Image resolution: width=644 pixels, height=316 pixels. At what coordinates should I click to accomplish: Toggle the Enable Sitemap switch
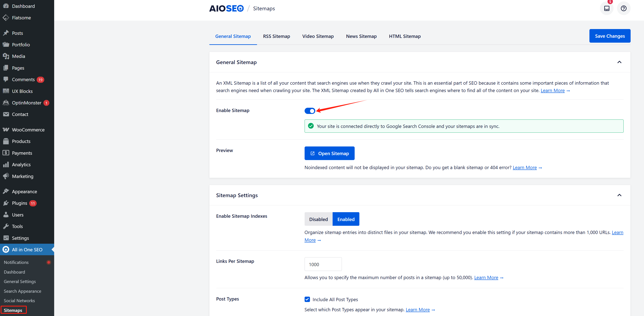(x=310, y=111)
